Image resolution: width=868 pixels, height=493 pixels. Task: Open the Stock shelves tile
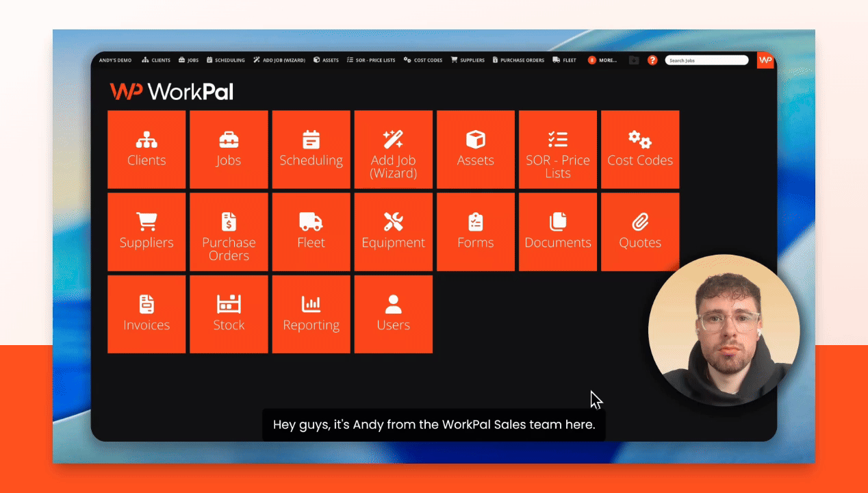click(229, 314)
